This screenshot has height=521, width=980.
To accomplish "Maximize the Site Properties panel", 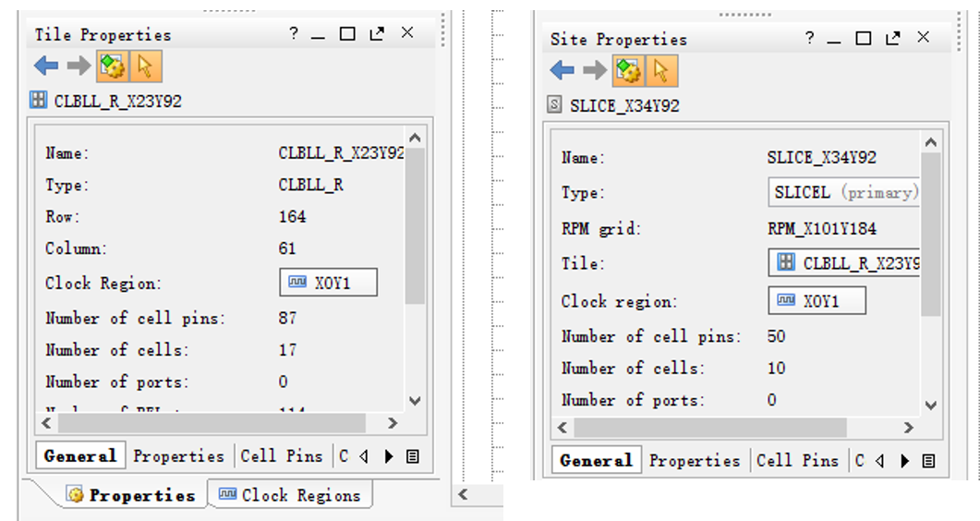I will [863, 38].
